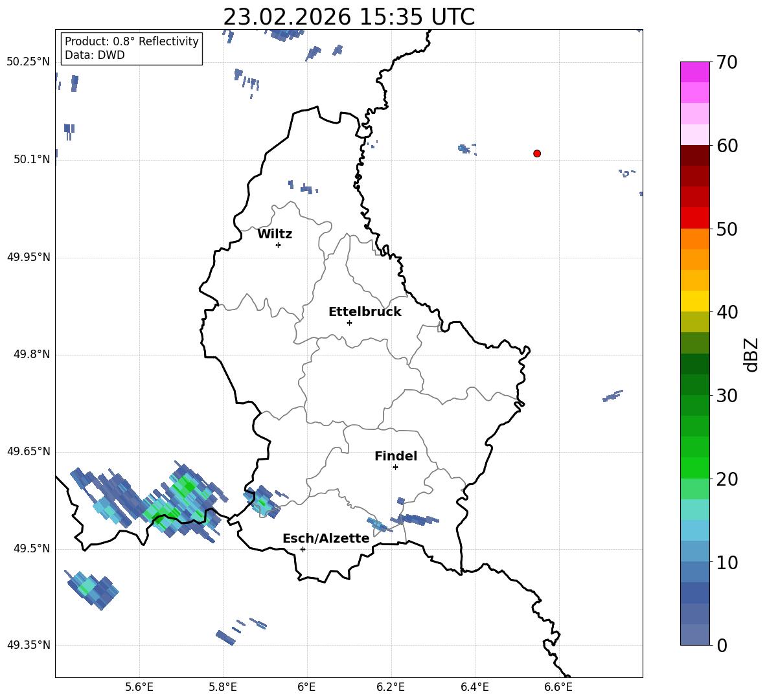Image resolution: width=767 pixels, height=700 pixels.
Task: Click the 20 value on the colorbar
Action: pos(727,479)
